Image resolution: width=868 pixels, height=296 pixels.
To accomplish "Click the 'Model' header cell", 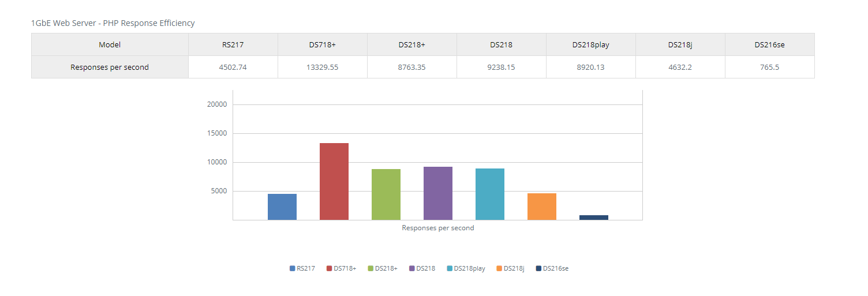I will 110,44.
